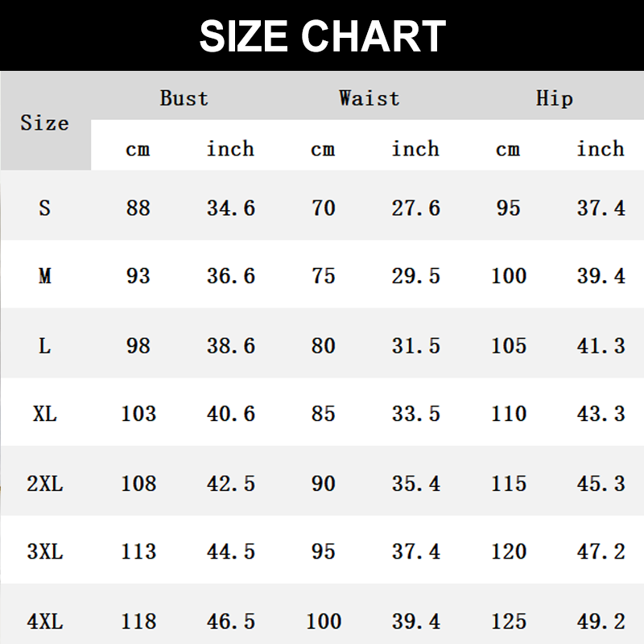Click waist value 80 for size L
Viewport: 644px width, 644px height.
click(x=323, y=345)
